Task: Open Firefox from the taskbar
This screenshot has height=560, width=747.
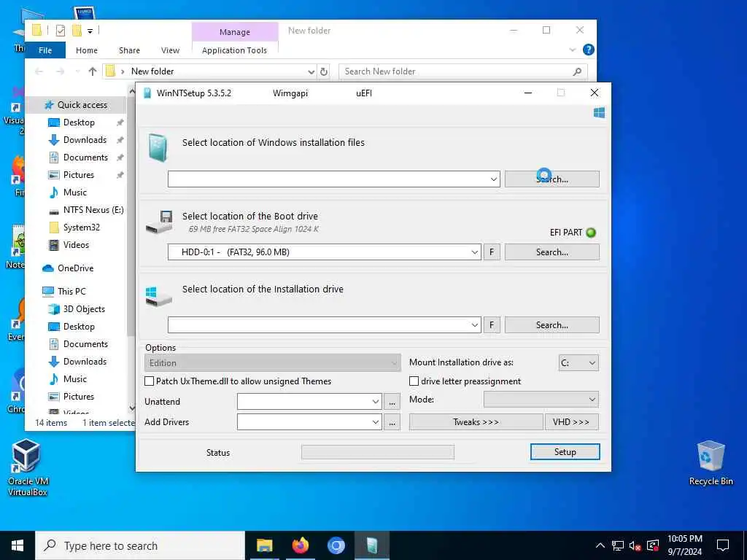Action: point(300,545)
